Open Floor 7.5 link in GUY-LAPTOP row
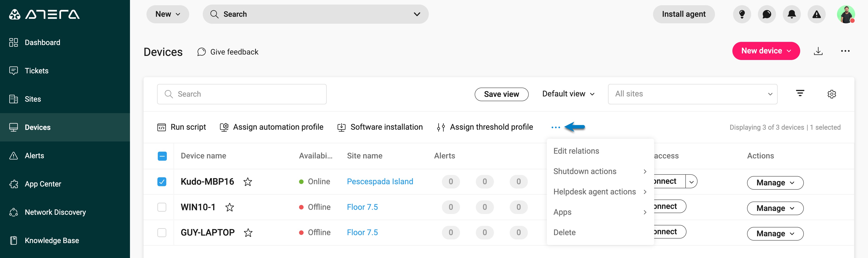868x258 pixels. (362, 232)
